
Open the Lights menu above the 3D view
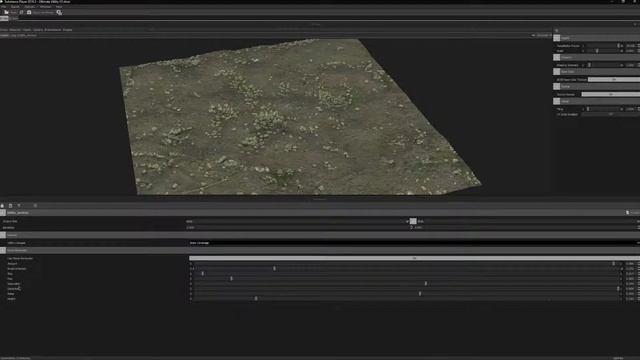click(27, 30)
